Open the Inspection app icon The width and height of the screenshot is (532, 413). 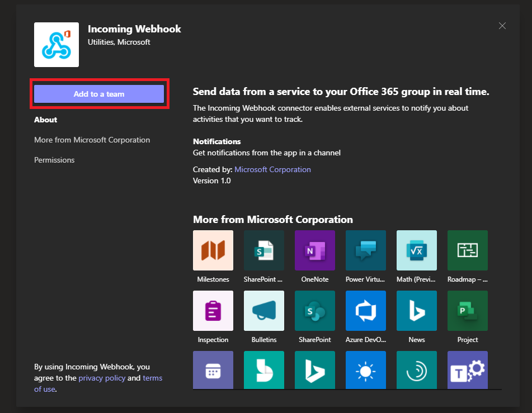(x=213, y=311)
